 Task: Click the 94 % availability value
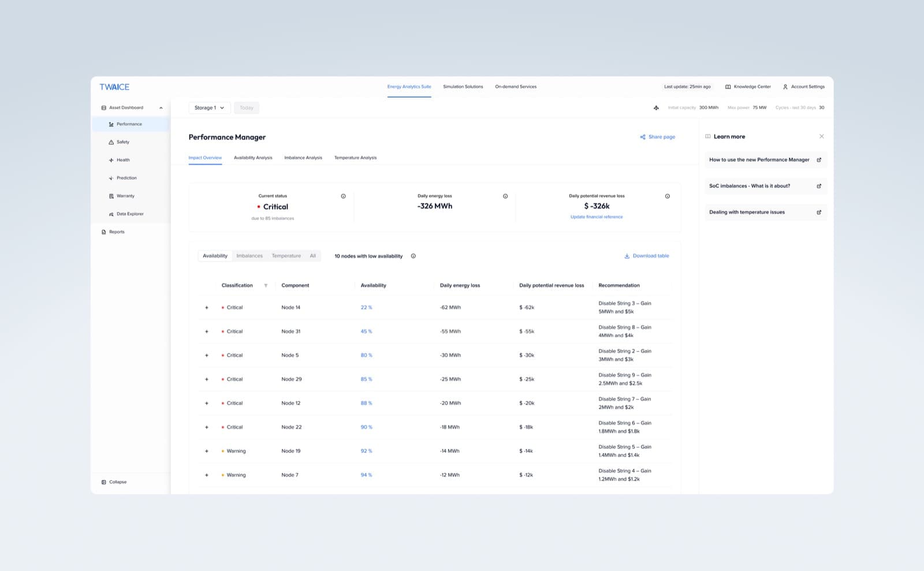click(x=366, y=475)
